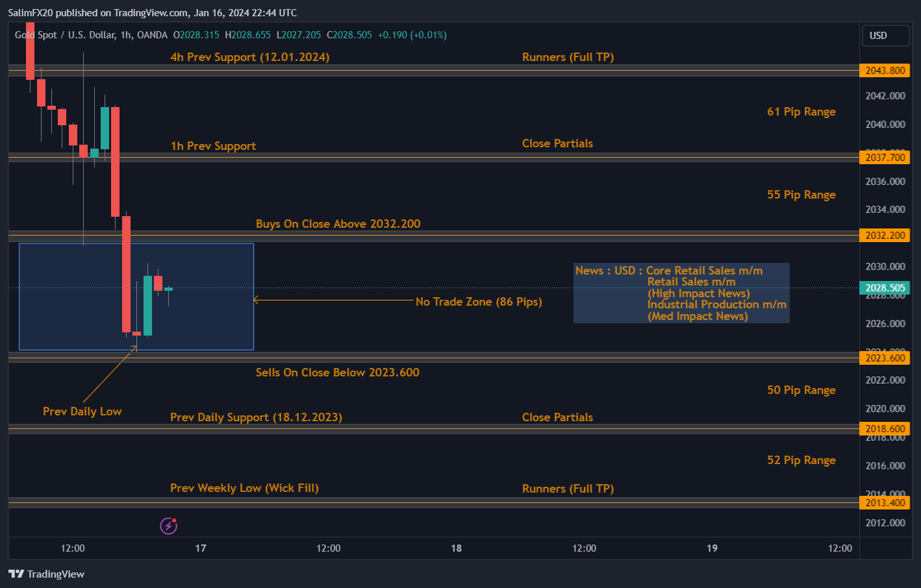Viewport: 921px width, 588px height.
Task: Select the 'No Trade Zone (86 Pips)' text
Action: 479,302
